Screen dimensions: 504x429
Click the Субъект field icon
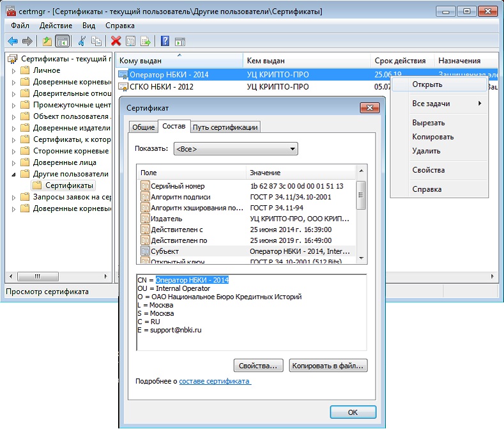(145, 251)
